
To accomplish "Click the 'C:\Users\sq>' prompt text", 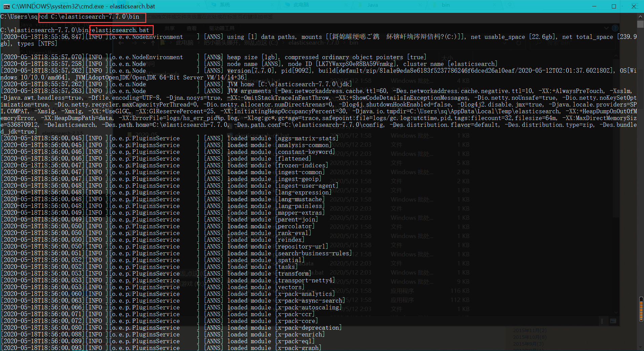I will pyautogui.click(x=20, y=17).
